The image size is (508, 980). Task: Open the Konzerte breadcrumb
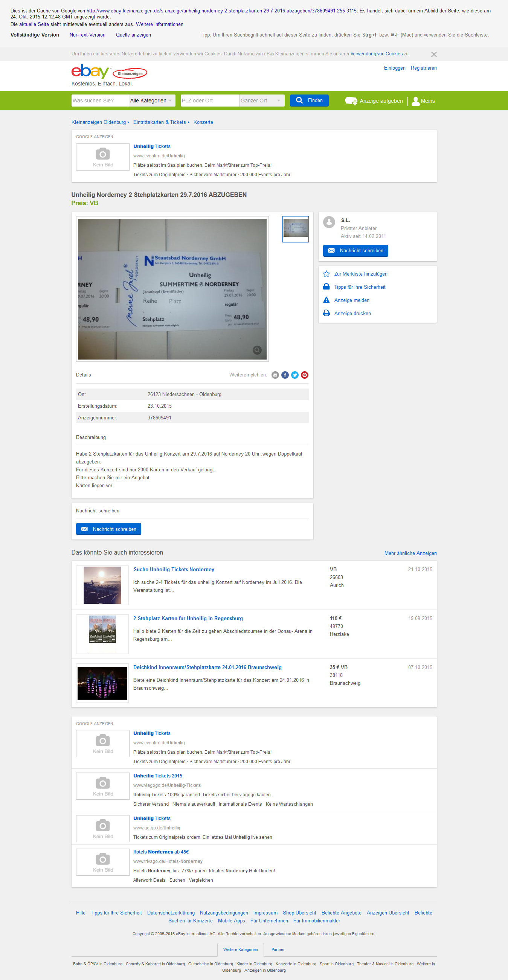pyautogui.click(x=203, y=122)
